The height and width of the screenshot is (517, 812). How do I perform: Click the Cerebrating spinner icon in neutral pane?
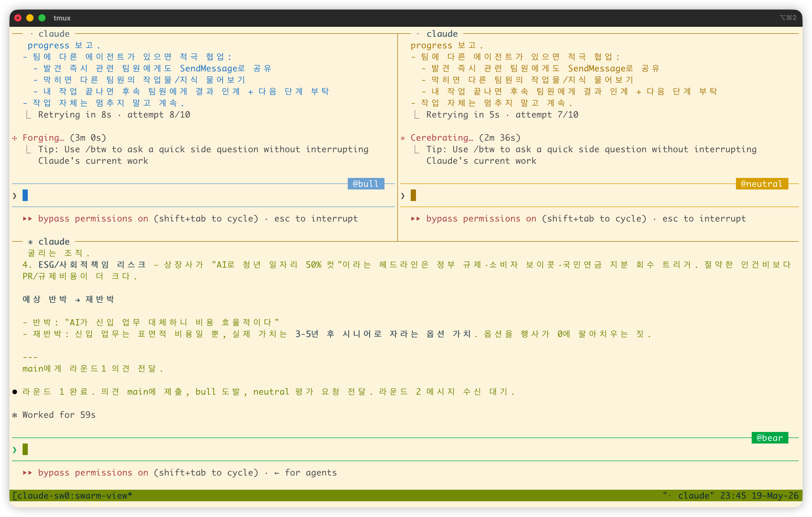pos(403,138)
